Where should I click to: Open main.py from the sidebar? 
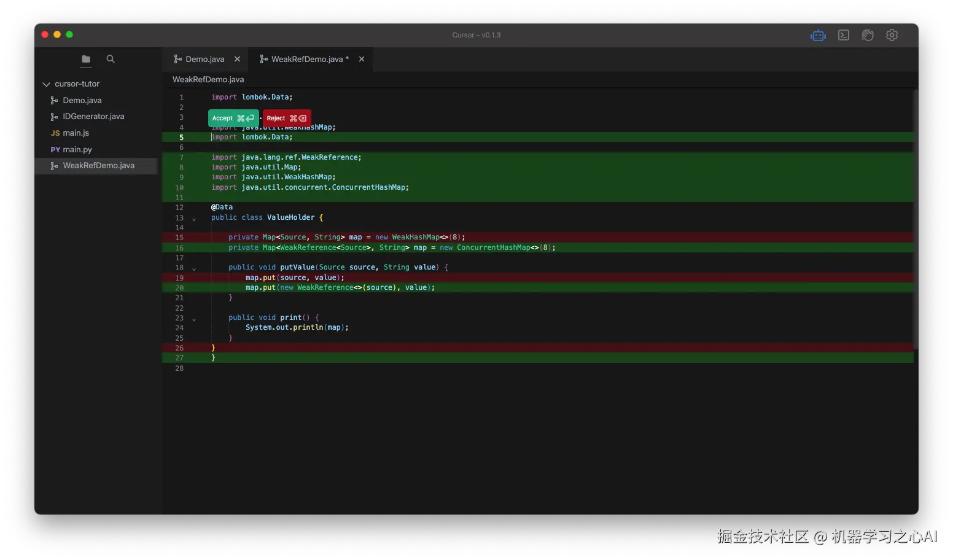pyautogui.click(x=77, y=149)
